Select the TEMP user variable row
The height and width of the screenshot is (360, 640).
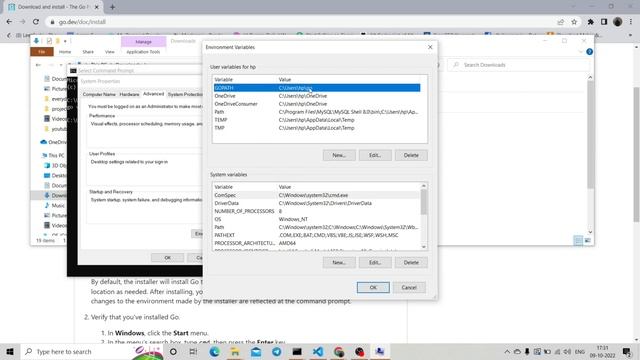coord(317,120)
